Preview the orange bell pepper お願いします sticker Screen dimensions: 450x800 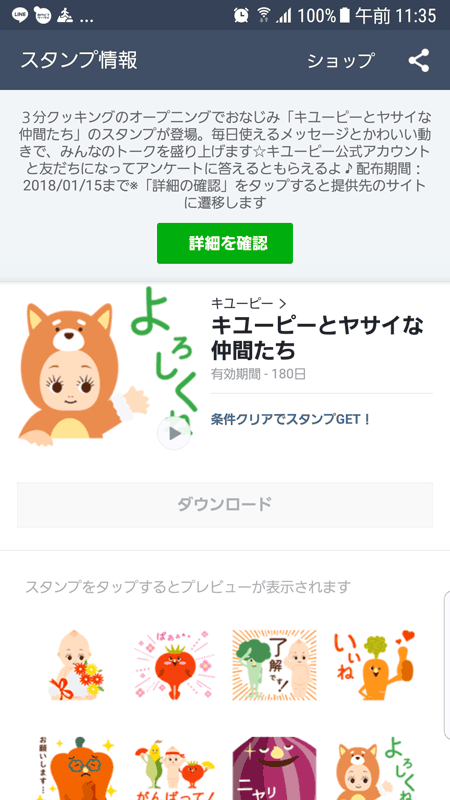click(x=76, y=768)
